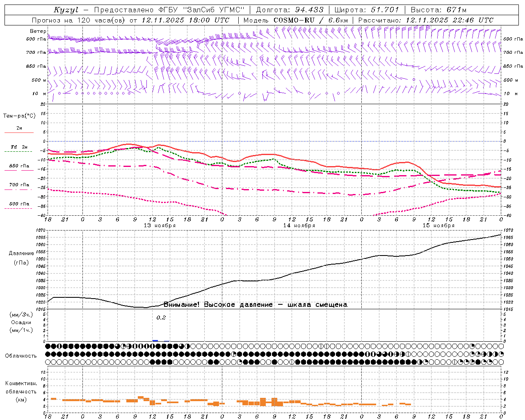Screen dimensions: 525x420
Task: Click left "10 м" wind level label
Action: pos(39,94)
